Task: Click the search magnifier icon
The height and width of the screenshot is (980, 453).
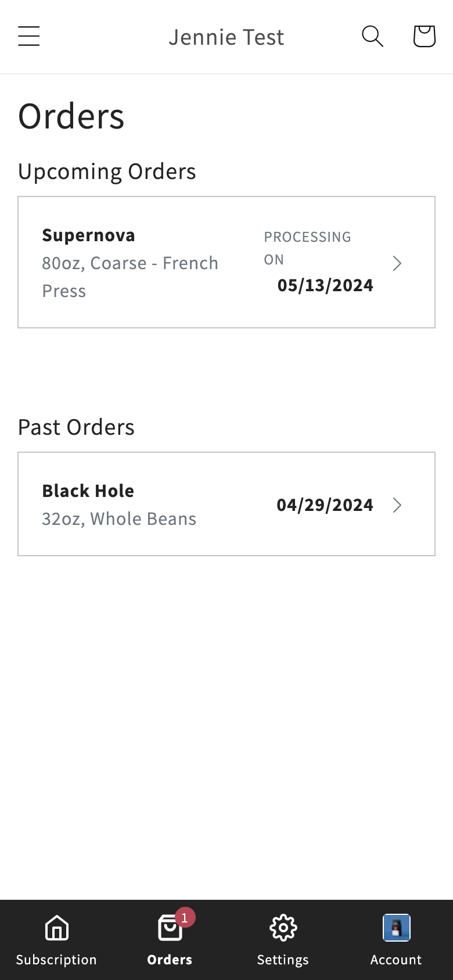Action: pos(372,36)
